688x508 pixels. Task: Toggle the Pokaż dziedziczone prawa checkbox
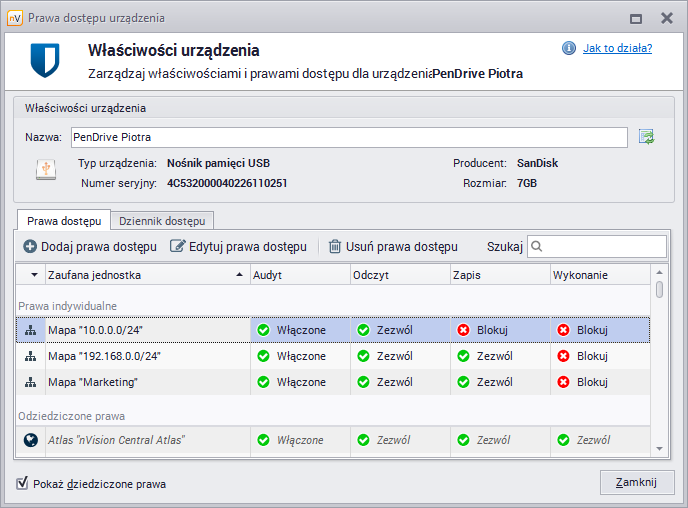(x=23, y=484)
